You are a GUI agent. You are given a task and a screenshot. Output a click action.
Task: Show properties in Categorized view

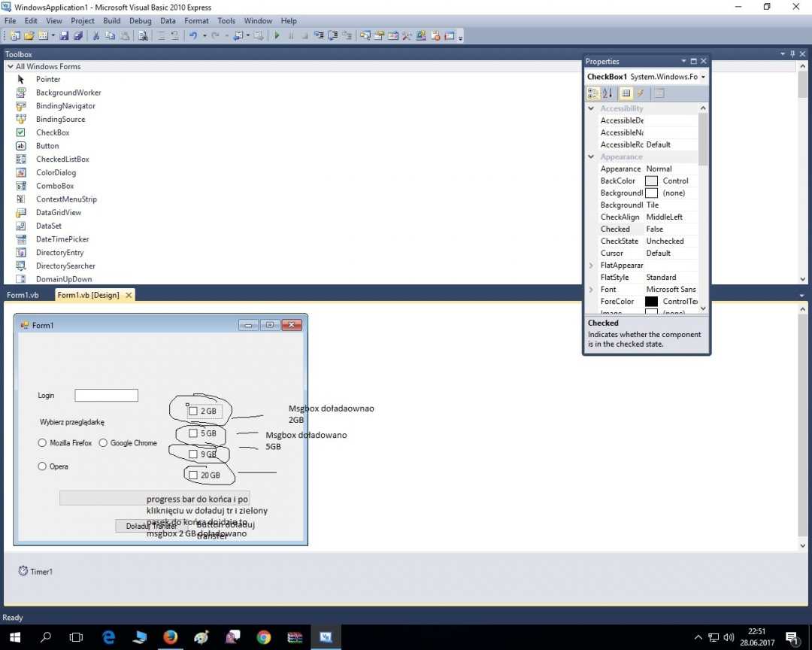(593, 93)
